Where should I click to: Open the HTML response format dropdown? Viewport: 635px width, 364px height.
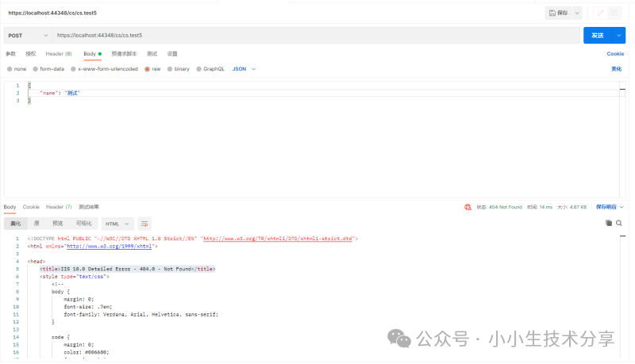pos(117,224)
